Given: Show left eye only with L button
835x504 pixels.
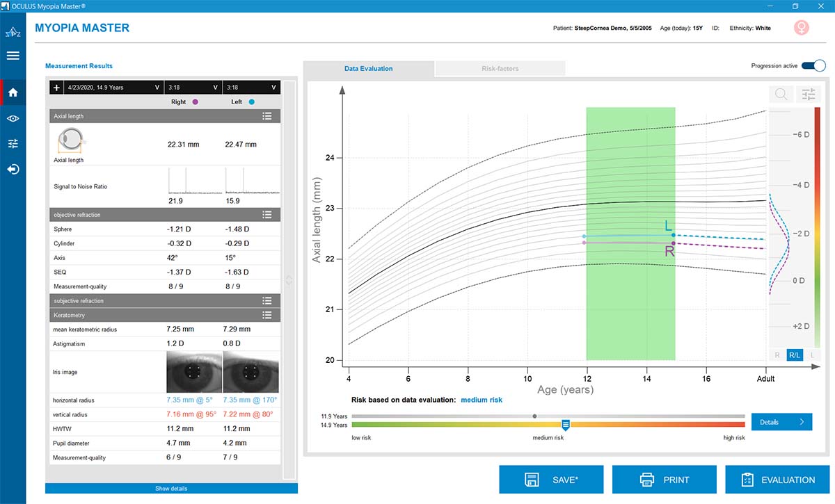Looking at the screenshot, I should (812, 355).
